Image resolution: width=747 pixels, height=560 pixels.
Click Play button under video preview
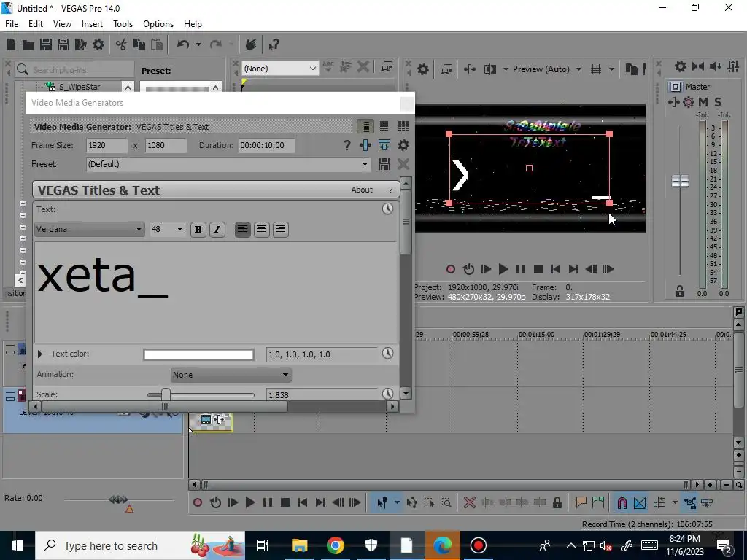[x=503, y=269]
